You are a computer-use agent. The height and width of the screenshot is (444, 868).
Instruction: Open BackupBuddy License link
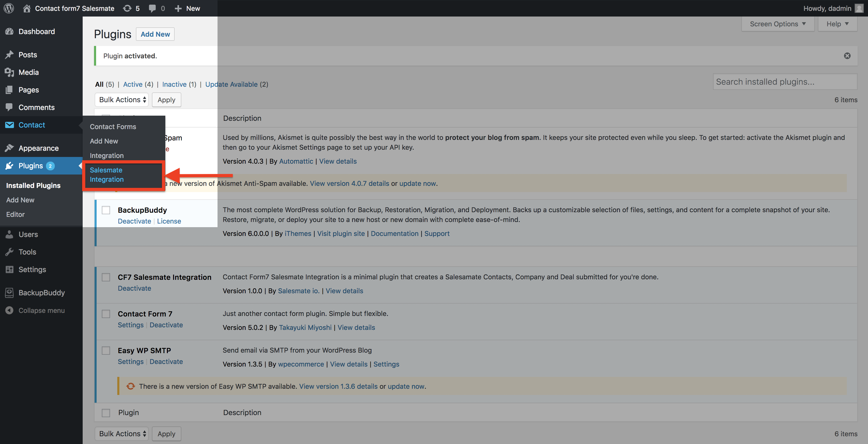click(x=169, y=221)
